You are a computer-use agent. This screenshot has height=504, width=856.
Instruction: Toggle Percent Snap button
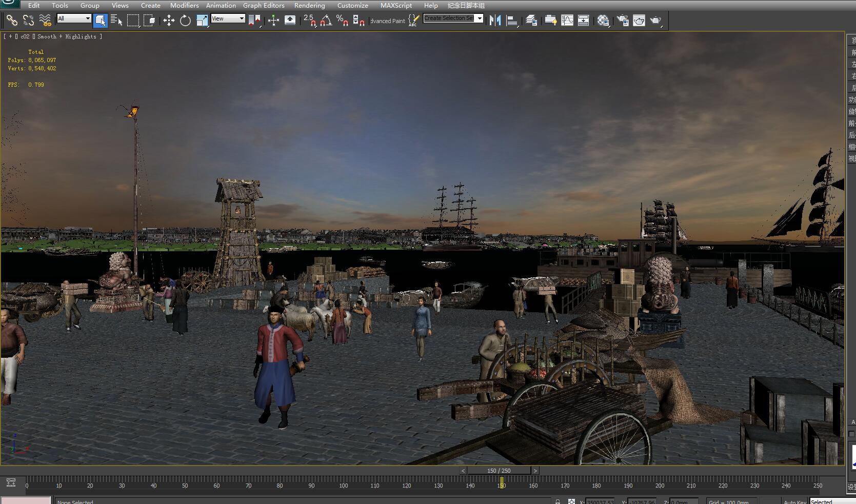click(342, 21)
